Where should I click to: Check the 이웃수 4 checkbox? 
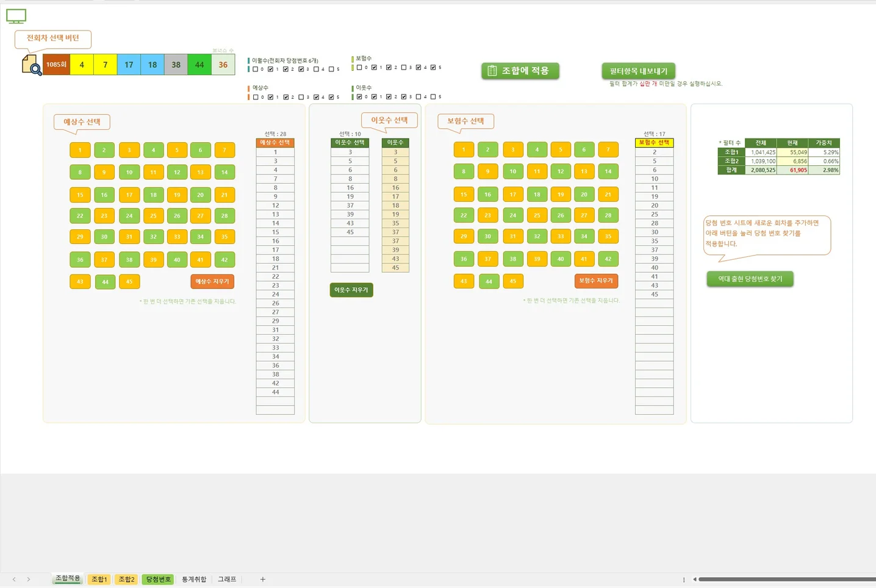418,96
